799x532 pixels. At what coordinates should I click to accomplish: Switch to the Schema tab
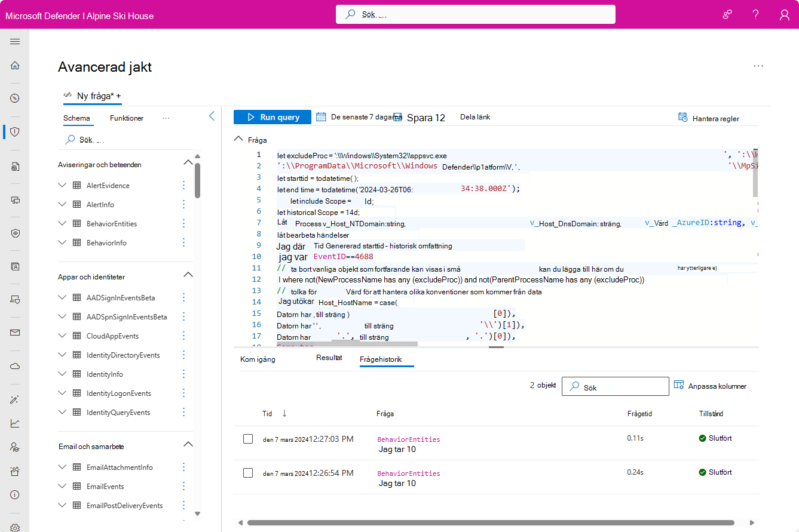click(x=76, y=118)
